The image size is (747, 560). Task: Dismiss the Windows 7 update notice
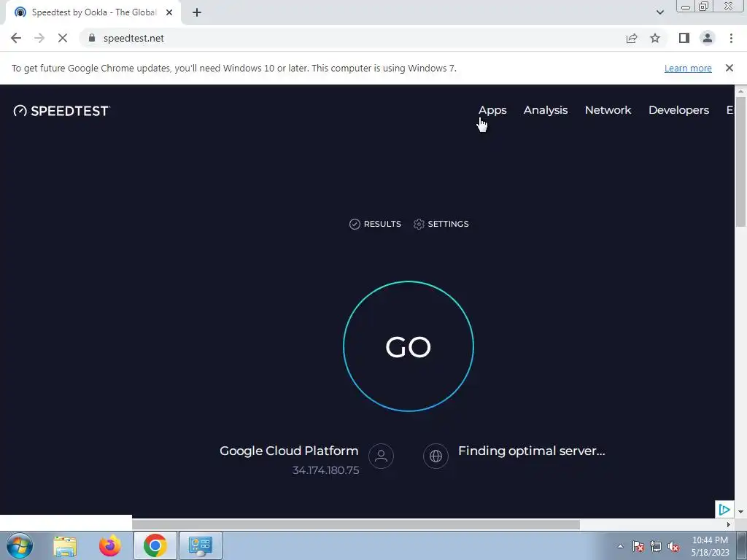[729, 68]
